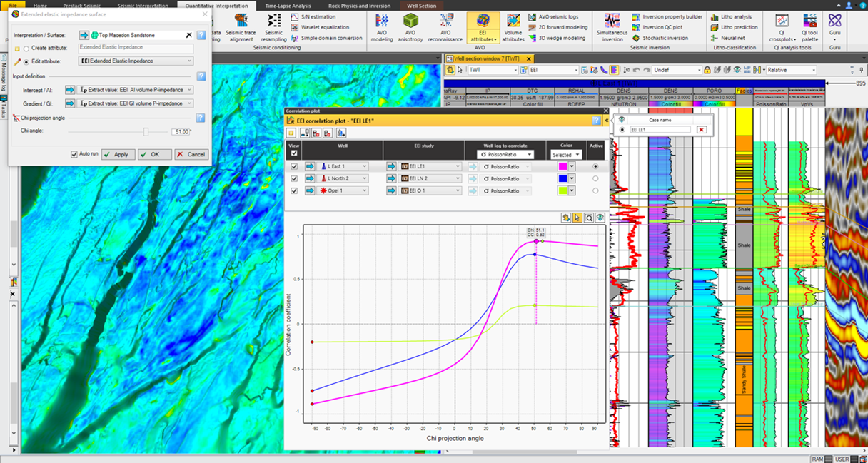Click the Chi angle slider handle
Viewport: 868px width, 463px height.
pos(146,132)
